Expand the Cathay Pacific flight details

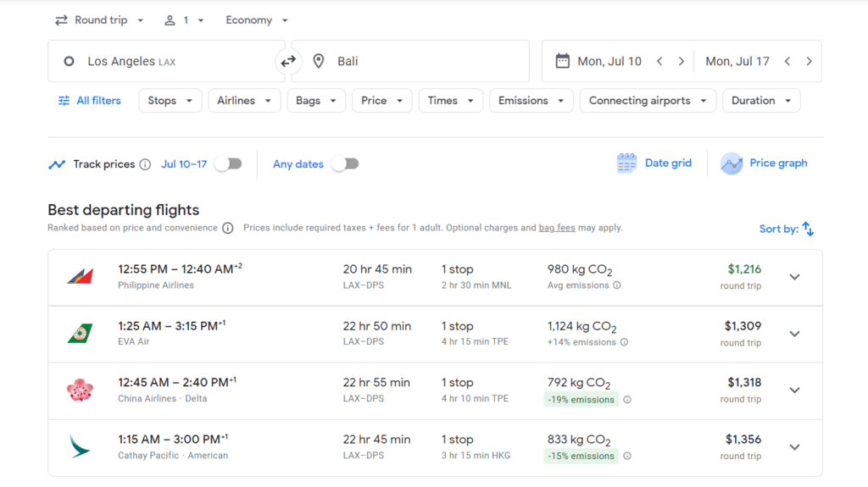[794, 447]
